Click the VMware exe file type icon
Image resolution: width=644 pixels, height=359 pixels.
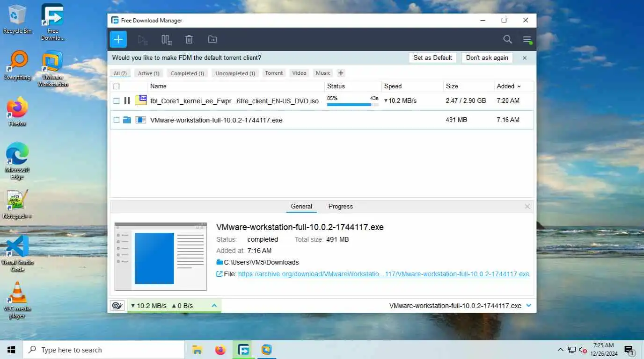(140, 120)
